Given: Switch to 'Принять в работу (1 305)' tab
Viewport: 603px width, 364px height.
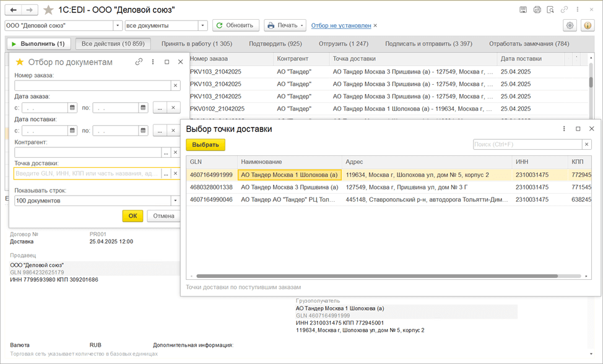Looking at the screenshot, I should coord(196,44).
